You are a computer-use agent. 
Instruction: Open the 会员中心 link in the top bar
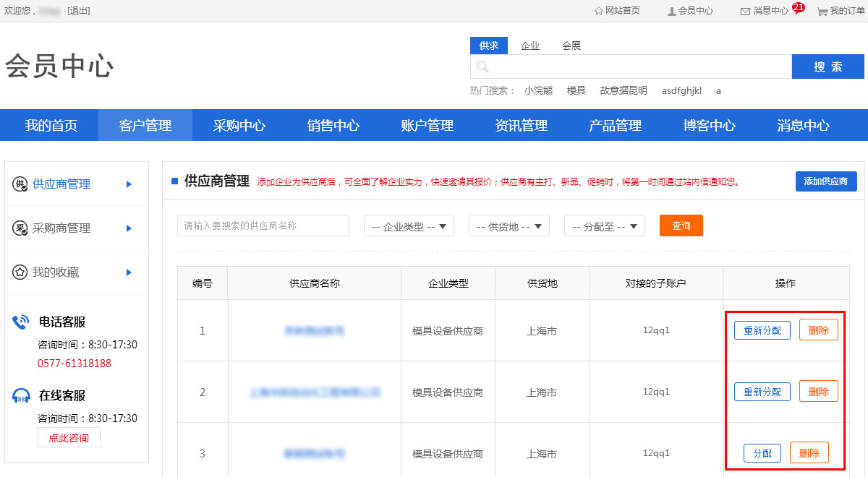[696, 11]
